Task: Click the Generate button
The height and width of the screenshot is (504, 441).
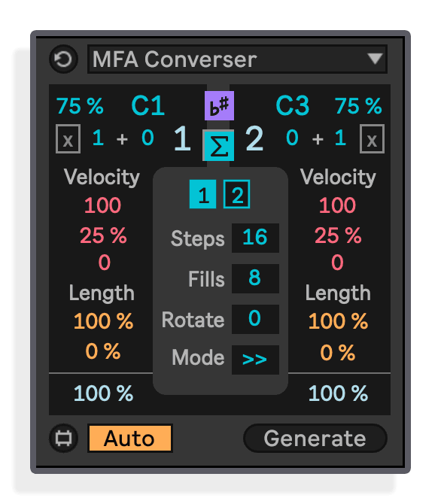Action: [x=315, y=439]
